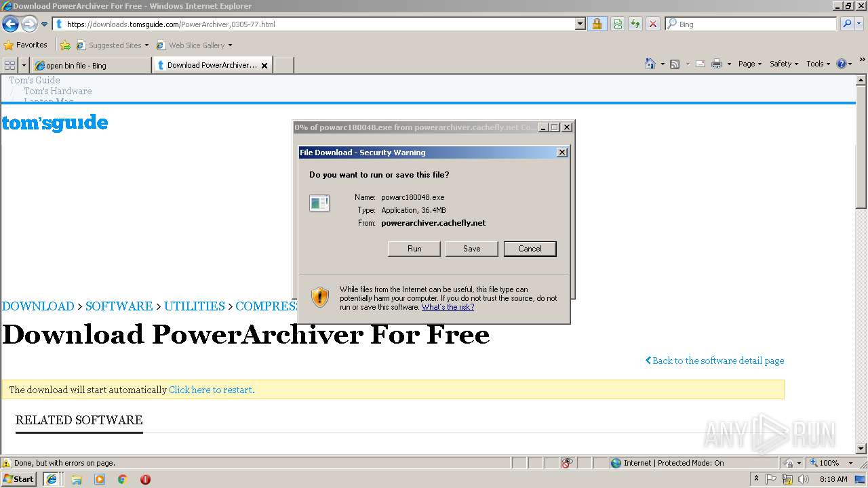Click the Read Mail envelope icon
Viewport: 868px width, 488px height.
click(701, 64)
